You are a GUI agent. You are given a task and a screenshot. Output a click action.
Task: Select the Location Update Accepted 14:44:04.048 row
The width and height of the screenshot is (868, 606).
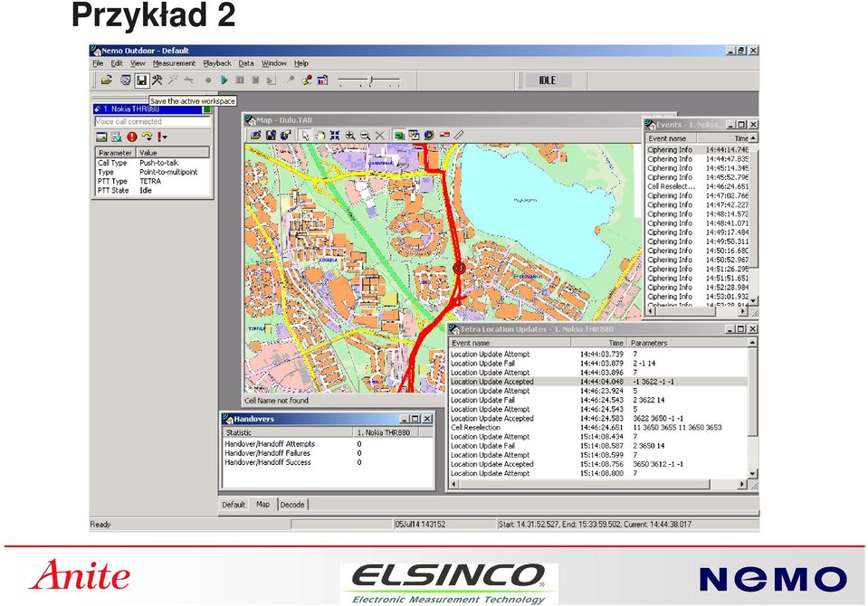[x=598, y=382]
